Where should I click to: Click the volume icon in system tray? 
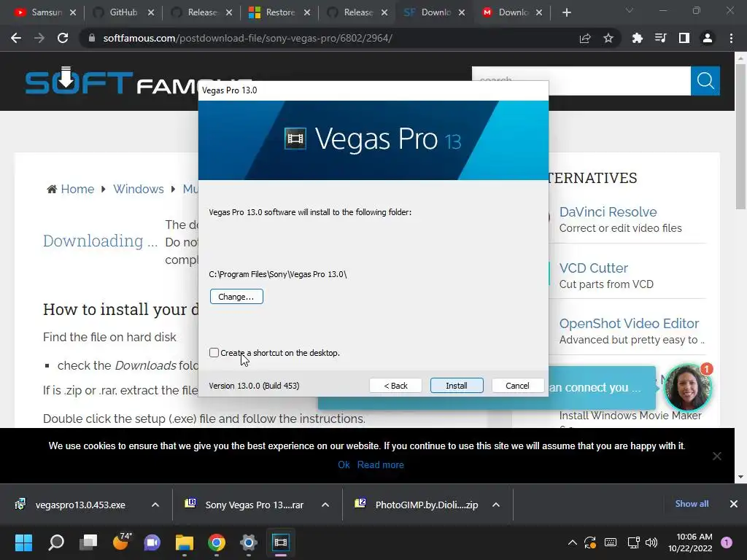tap(651, 542)
